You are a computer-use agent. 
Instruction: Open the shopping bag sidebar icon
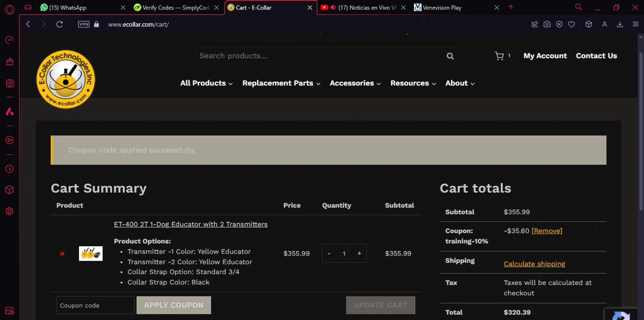click(9, 62)
